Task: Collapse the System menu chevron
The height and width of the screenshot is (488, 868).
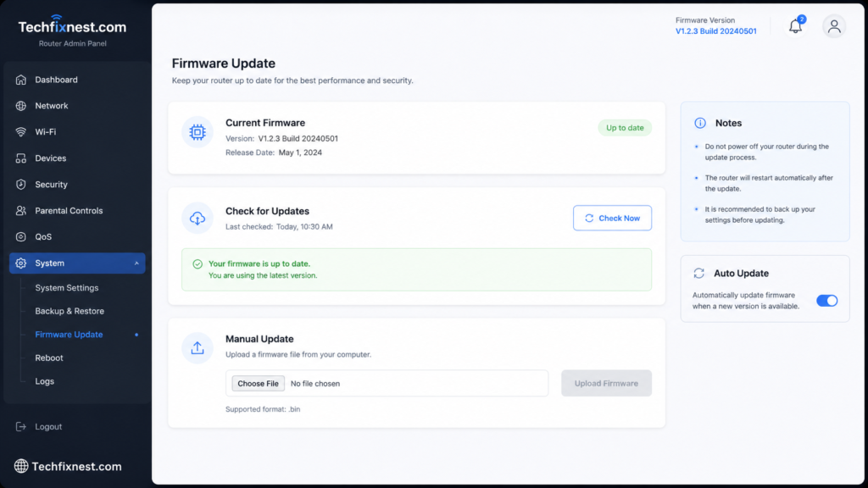Action: tap(136, 263)
